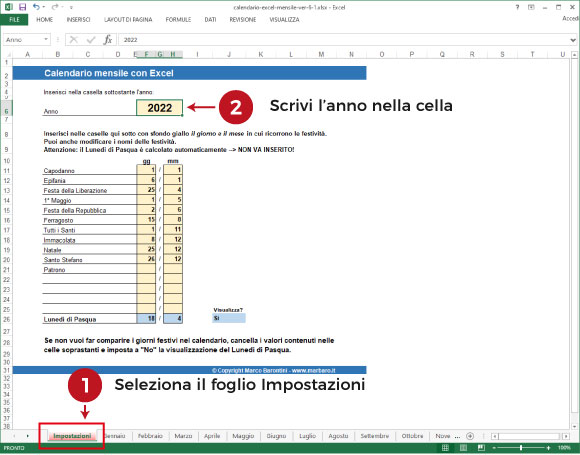Open the REVISIONE ribbon tab
The image size is (580, 455).
tap(243, 20)
